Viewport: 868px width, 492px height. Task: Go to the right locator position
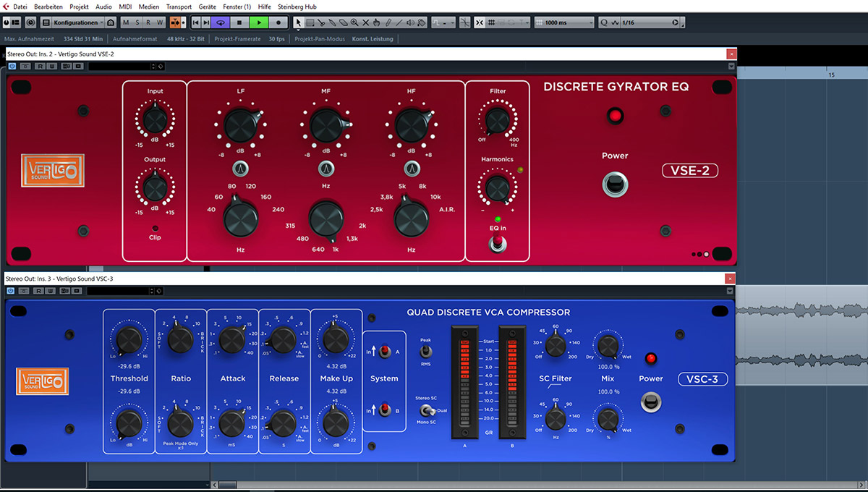click(206, 22)
